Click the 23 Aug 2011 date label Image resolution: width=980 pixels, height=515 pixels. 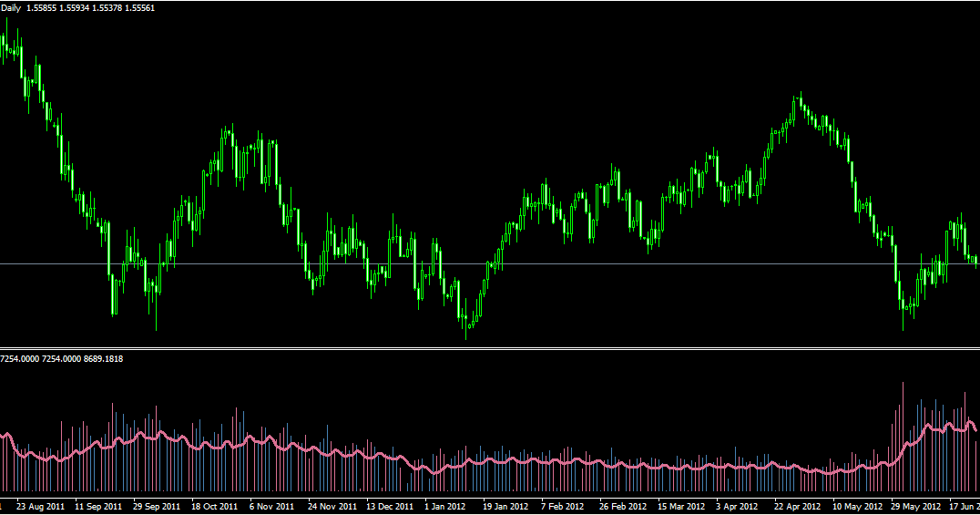(x=41, y=506)
